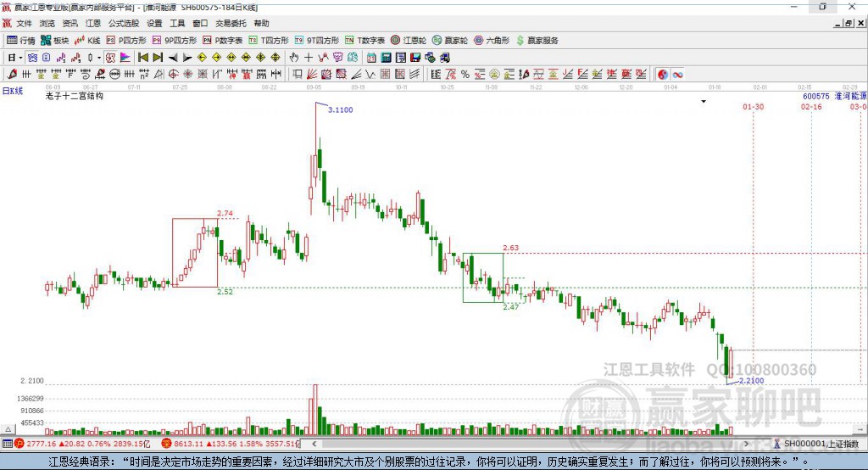This screenshot has height=470, width=868.
Task: Open the 江恩 menu
Action: [x=93, y=23]
